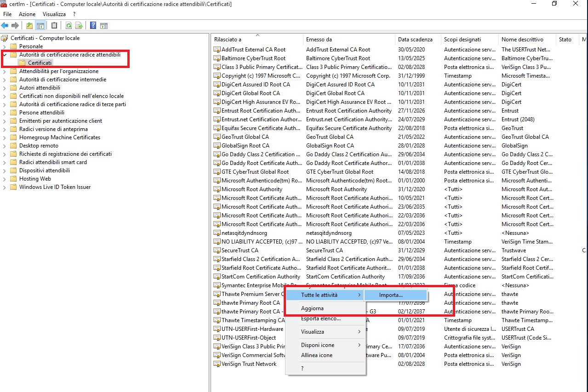Collapse Autorità di certificazione radice attendibili node
Screen dimensions: 588x392
click(x=5, y=55)
